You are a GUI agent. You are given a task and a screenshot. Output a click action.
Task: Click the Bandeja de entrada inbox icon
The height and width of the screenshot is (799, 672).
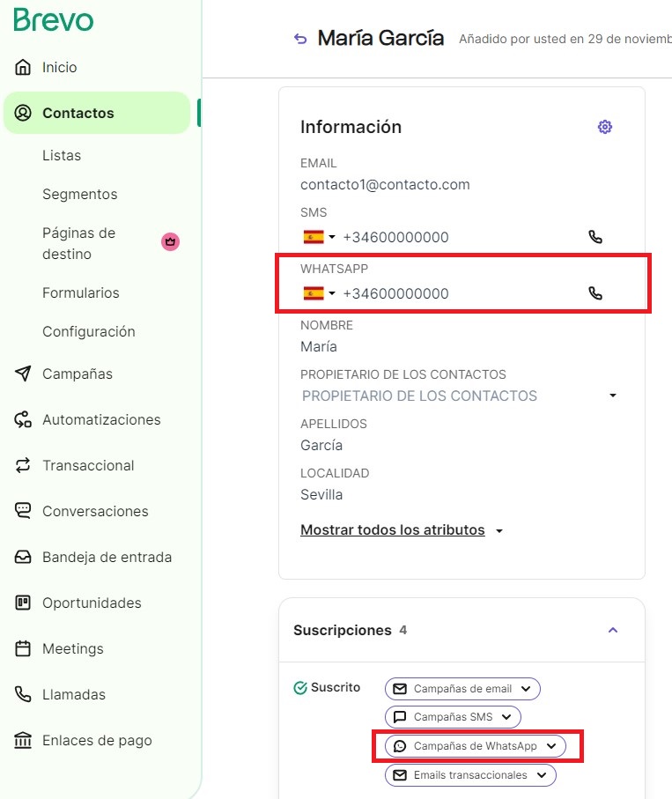(x=23, y=557)
